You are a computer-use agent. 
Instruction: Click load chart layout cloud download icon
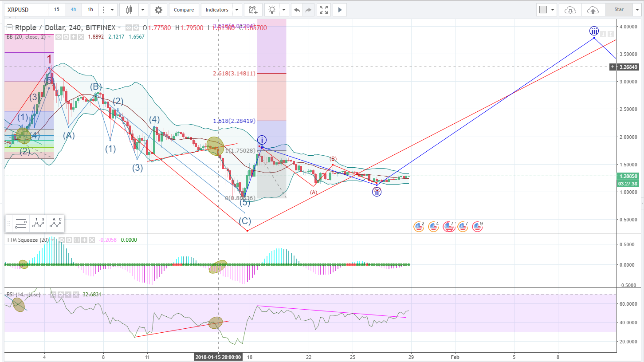(x=571, y=9)
